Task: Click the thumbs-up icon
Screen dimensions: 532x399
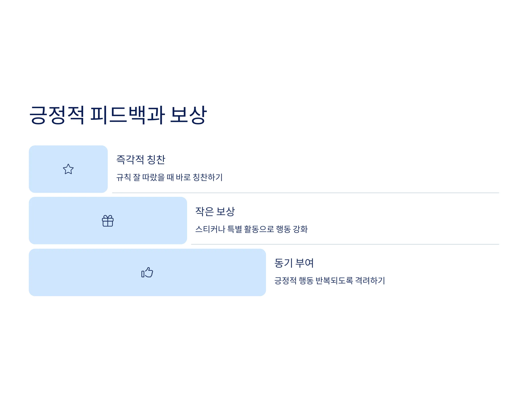Action: 147,272
